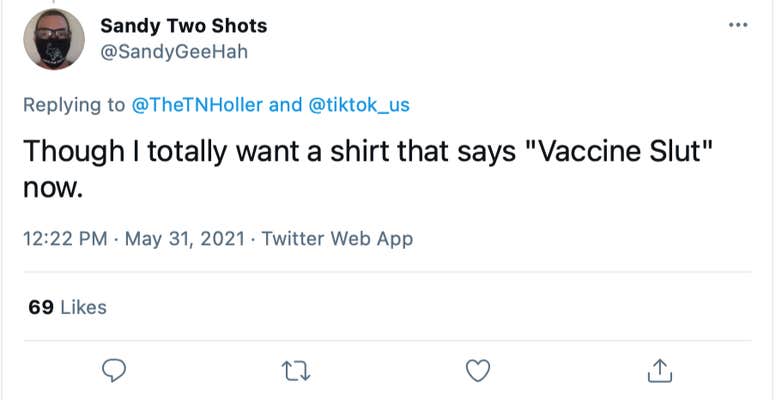
Task: Click the 'Replying to' label text
Action: click(75, 105)
